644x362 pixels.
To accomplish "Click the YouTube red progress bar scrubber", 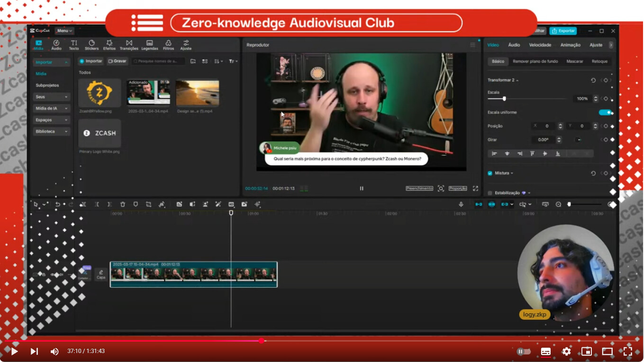I will coord(261,341).
